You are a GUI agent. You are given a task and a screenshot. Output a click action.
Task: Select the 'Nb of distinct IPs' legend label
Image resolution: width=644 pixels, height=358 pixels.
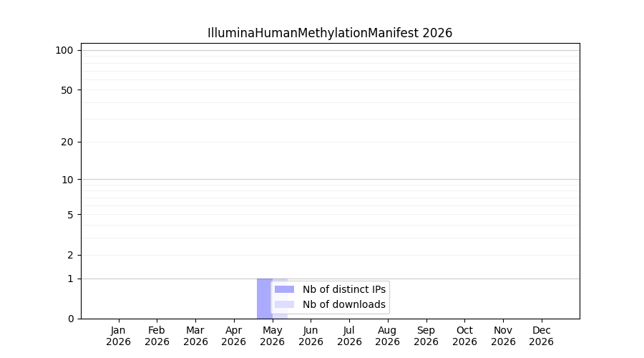pyautogui.click(x=344, y=289)
